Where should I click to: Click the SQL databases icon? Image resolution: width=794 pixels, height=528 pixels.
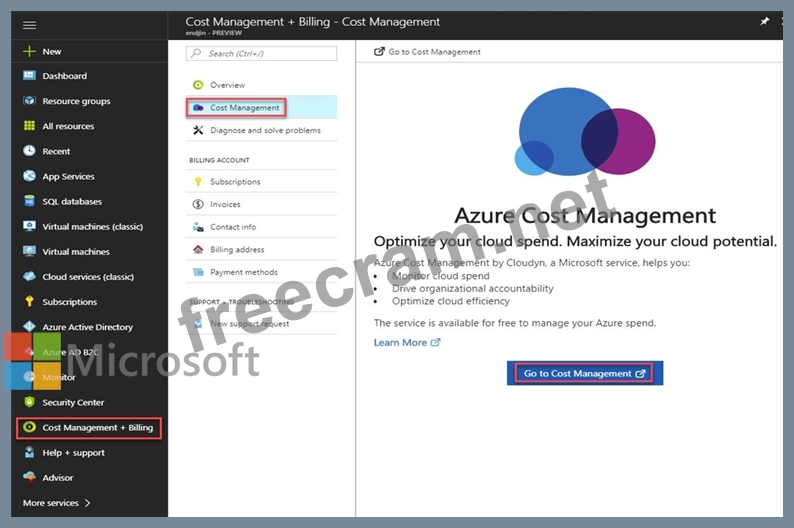click(x=29, y=201)
